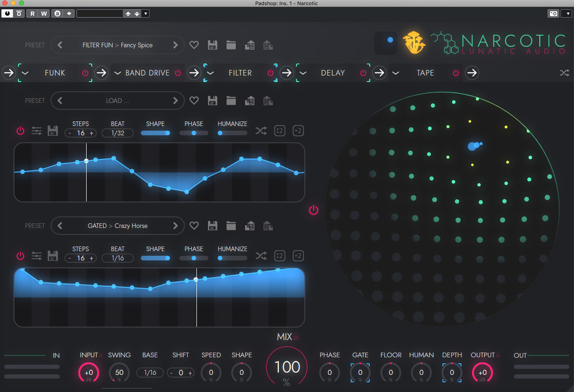
Task: Click the orange mushroom logo icon
Action: (x=414, y=42)
